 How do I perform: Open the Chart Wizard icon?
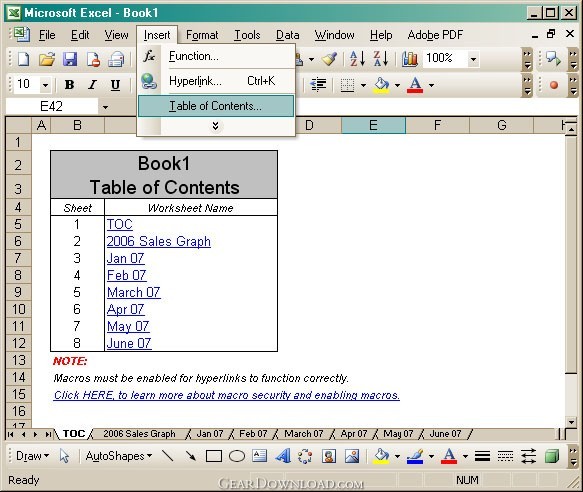coord(409,59)
